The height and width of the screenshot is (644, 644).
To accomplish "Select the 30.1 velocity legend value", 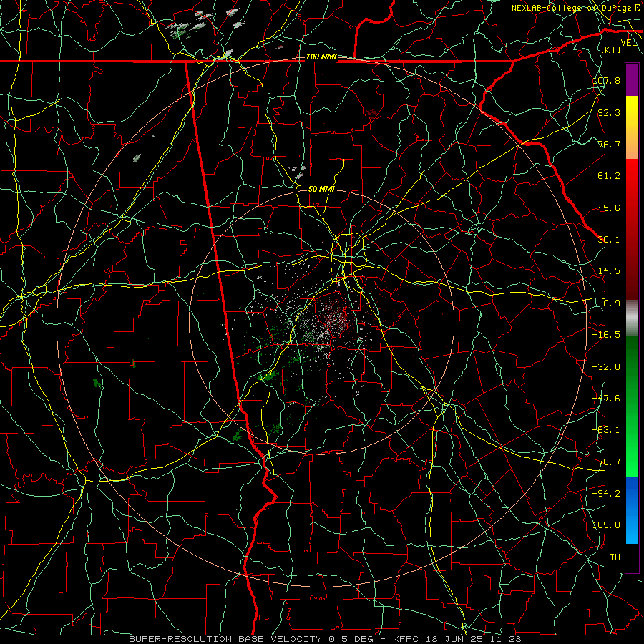I will (609, 240).
